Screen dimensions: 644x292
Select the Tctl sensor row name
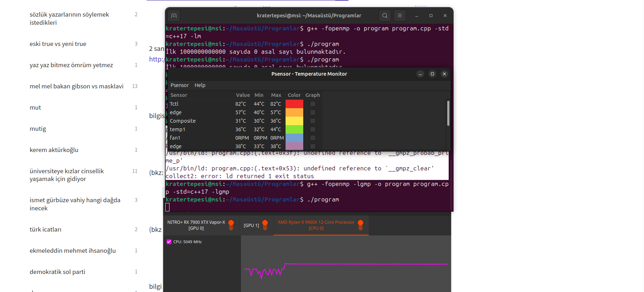point(174,104)
